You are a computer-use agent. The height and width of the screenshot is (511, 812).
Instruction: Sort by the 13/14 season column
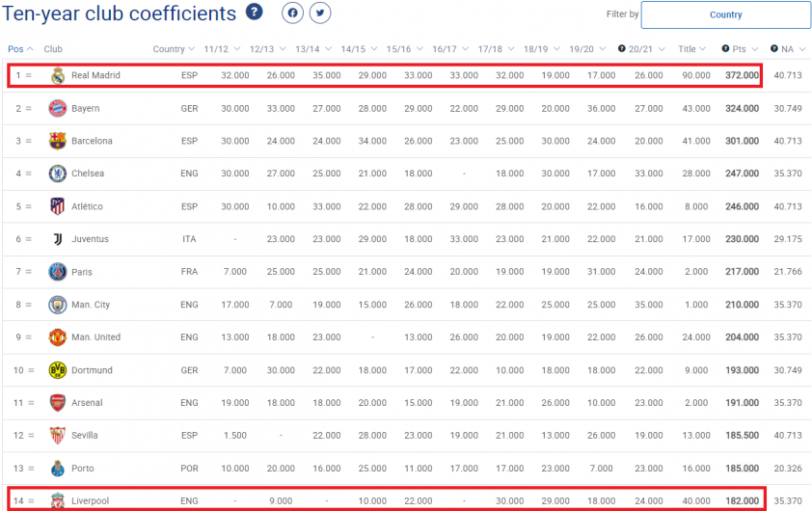coord(313,48)
